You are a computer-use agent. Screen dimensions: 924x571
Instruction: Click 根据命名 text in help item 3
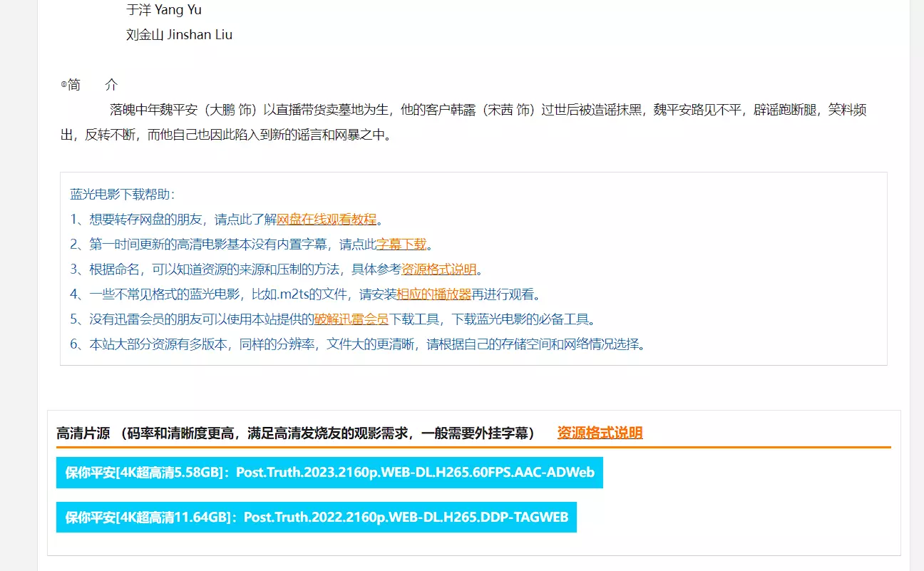pyautogui.click(x=114, y=269)
